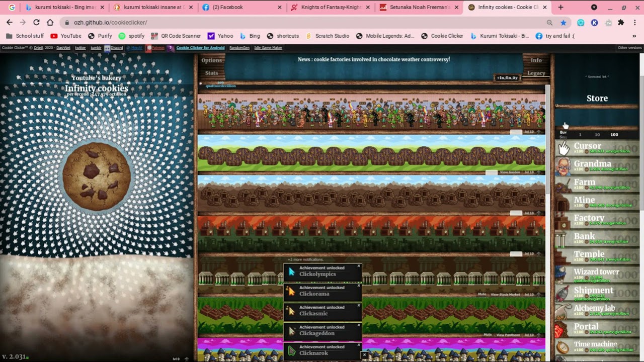Set bulk purchase amount to 1
The image size is (644, 362).
pos(580,135)
